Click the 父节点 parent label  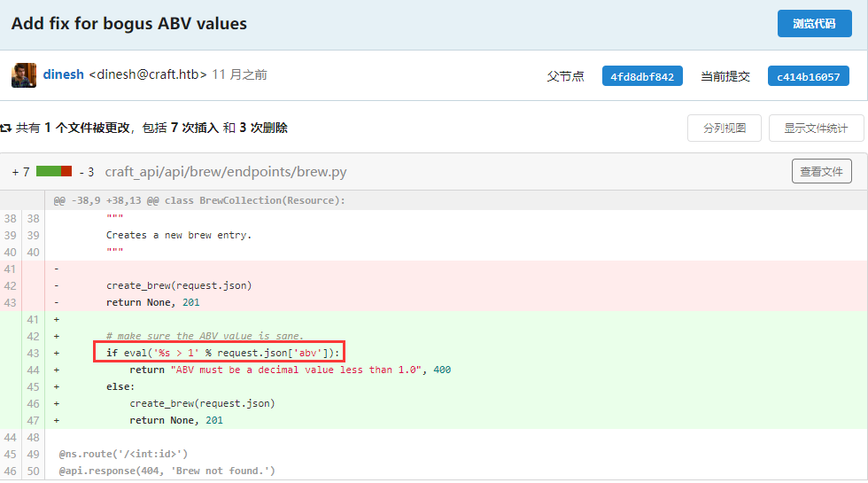tap(565, 76)
